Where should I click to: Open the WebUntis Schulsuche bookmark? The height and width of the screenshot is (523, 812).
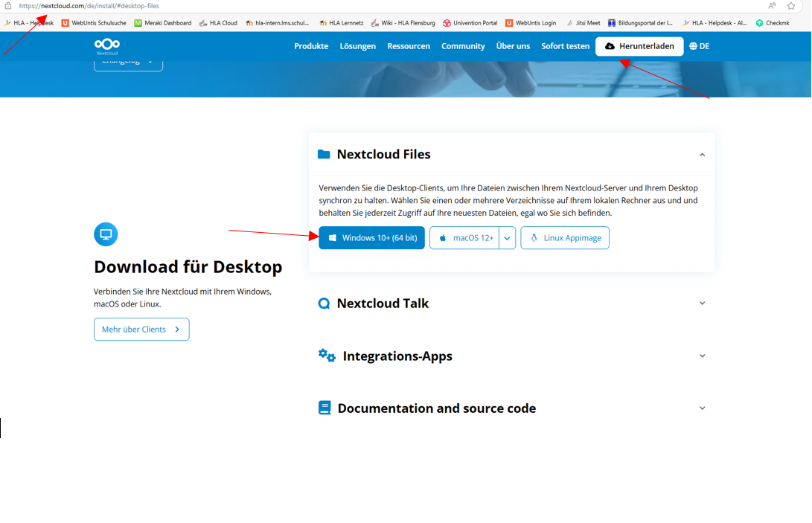click(x=94, y=23)
